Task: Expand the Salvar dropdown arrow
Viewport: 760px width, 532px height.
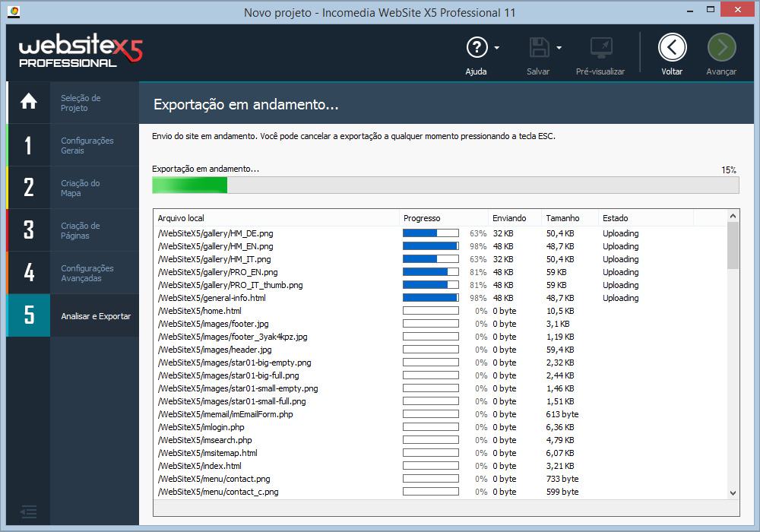Action: [x=559, y=47]
